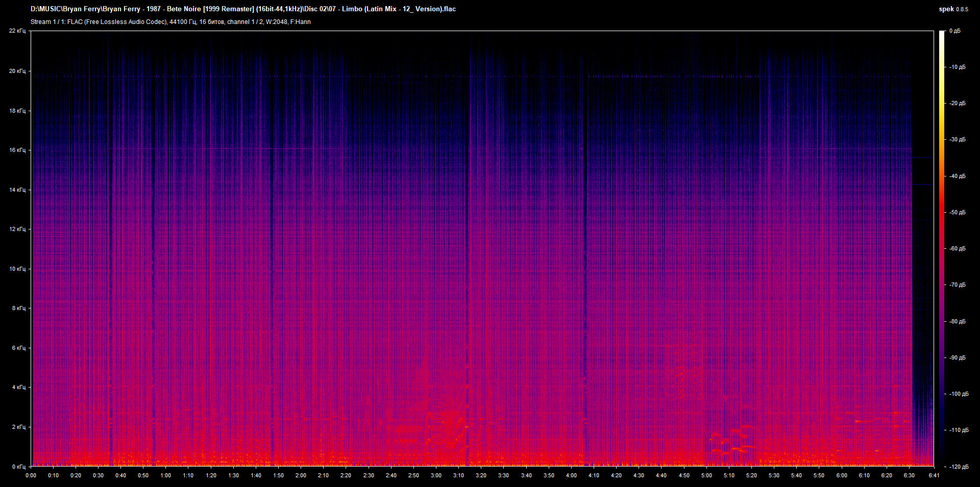
Task: Click the 18 кГц frequency axis label
Action: (x=17, y=111)
